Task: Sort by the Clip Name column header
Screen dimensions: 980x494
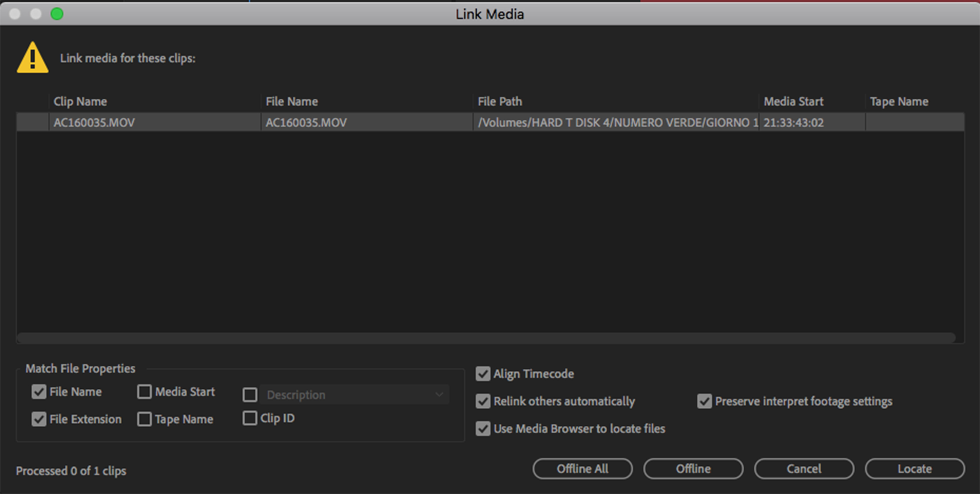Action: pos(80,102)
